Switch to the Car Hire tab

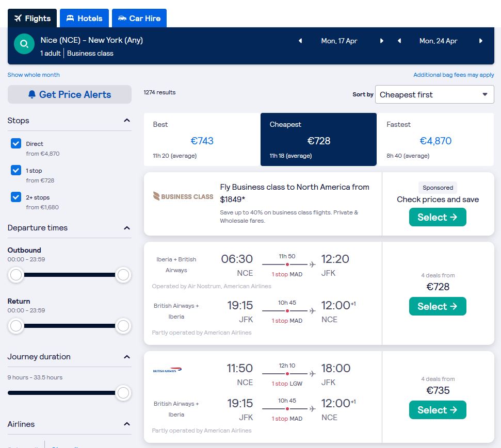coord(139,18)
